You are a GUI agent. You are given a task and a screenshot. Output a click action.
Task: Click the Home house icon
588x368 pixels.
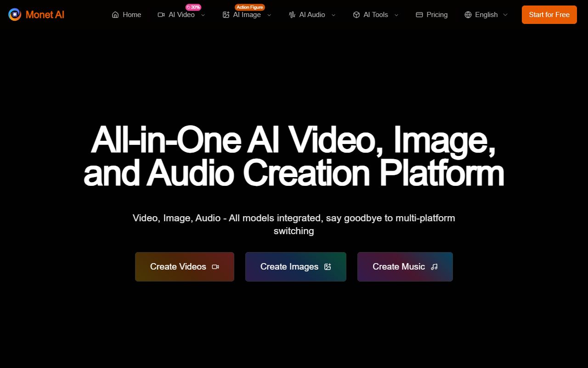click(115, 15)
